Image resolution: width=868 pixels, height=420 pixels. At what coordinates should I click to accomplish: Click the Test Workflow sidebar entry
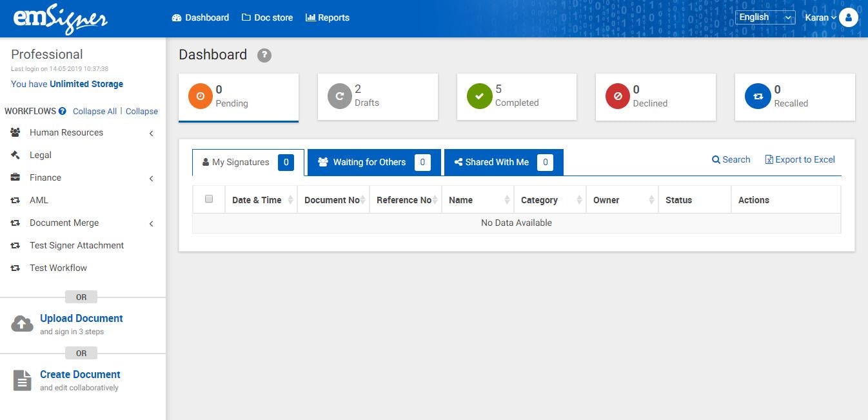pos(59,268)
